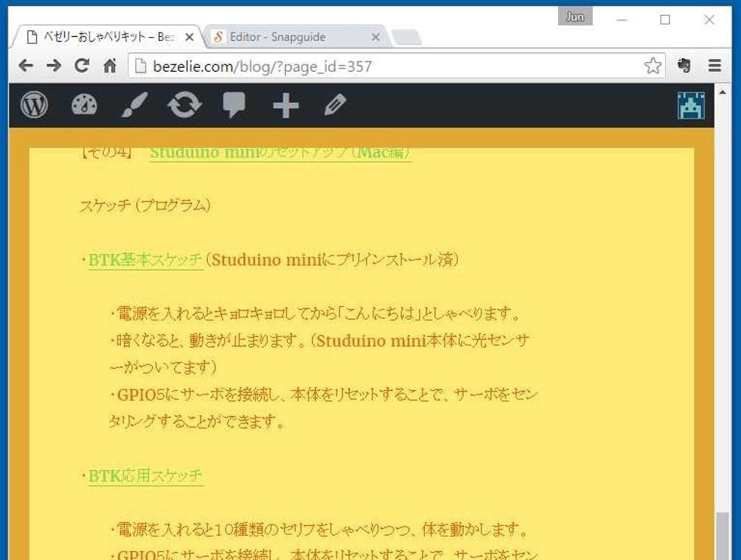
Task: Click the Evernote extension icon
Action: pos(684,66)
